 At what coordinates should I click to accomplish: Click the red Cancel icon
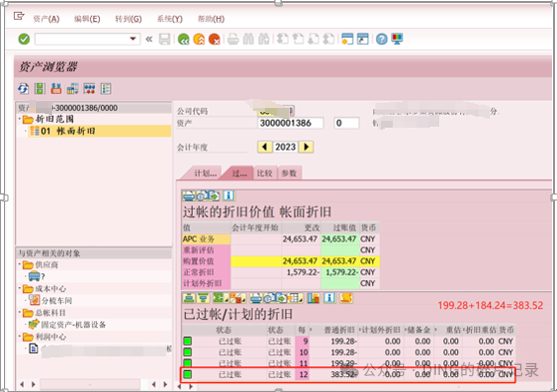(214, 39)
